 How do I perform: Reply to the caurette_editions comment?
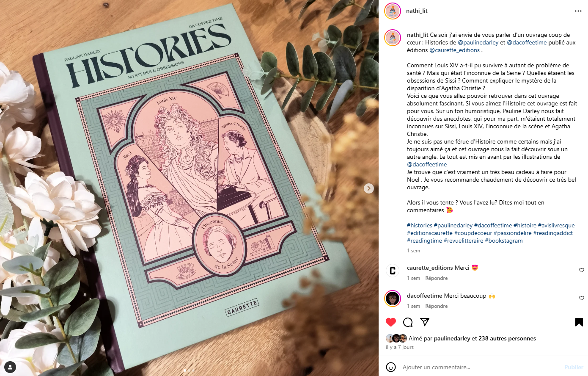[x=436, y=278]
